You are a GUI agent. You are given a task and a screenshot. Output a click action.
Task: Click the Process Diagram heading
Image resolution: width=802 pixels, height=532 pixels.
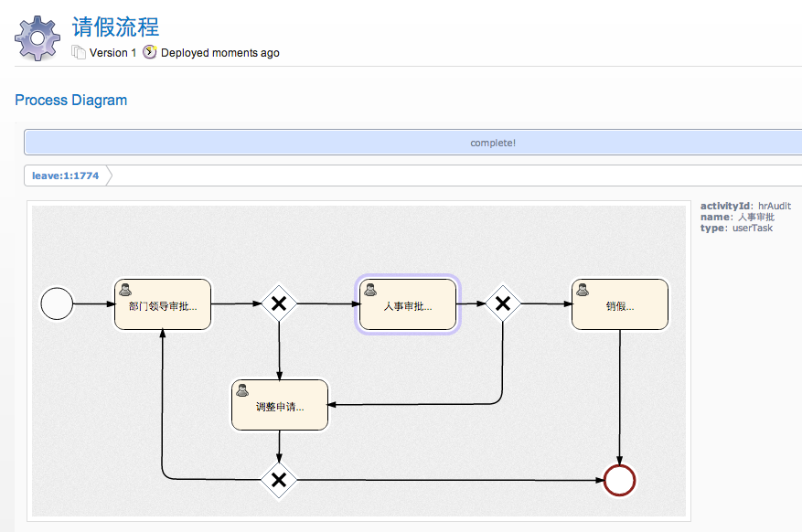pyautogui.click(x=71, y=100)
